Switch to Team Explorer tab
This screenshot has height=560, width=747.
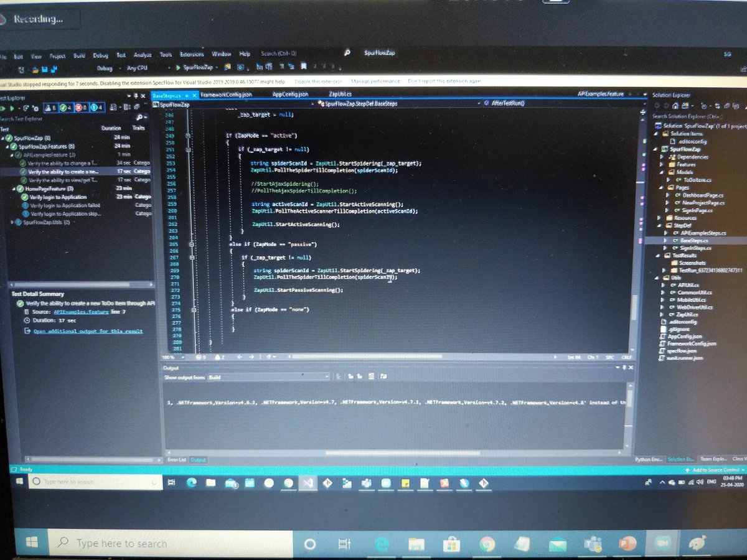click(714, 459)
